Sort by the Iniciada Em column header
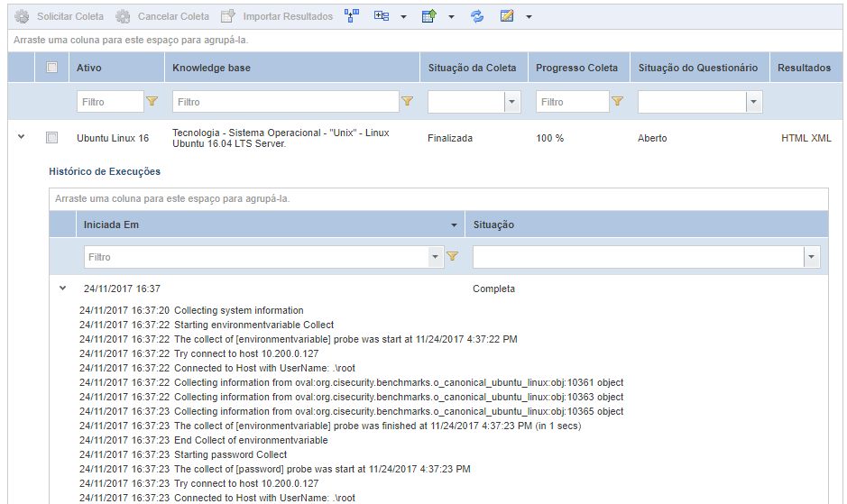The image size is (847, 504). click(x=111, y=225)
